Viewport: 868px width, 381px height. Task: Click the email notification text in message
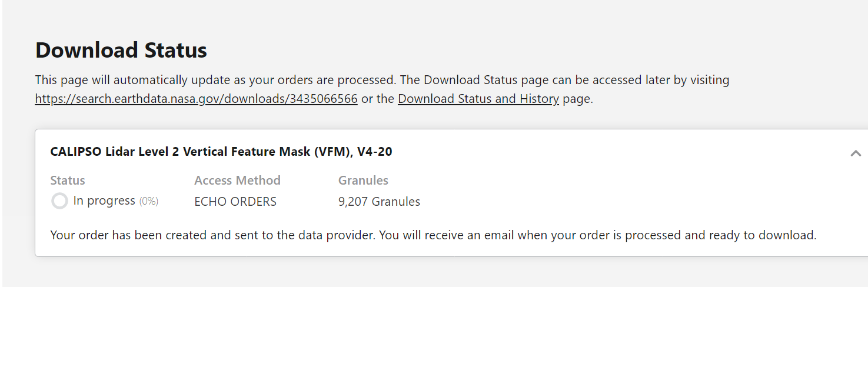click(x=597, y=235)
